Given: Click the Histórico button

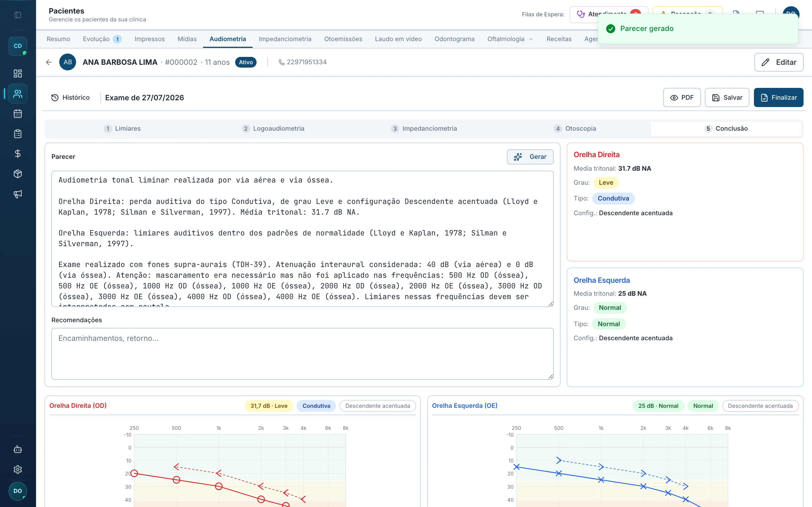Looking at the screenshot, I should coord(70,97).
